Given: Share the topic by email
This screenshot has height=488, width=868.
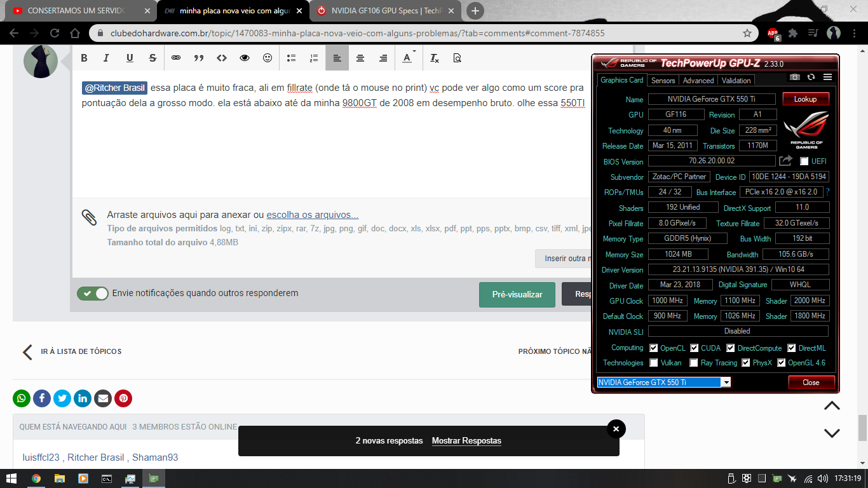Looking at the screenshot, I should (103, 398).
